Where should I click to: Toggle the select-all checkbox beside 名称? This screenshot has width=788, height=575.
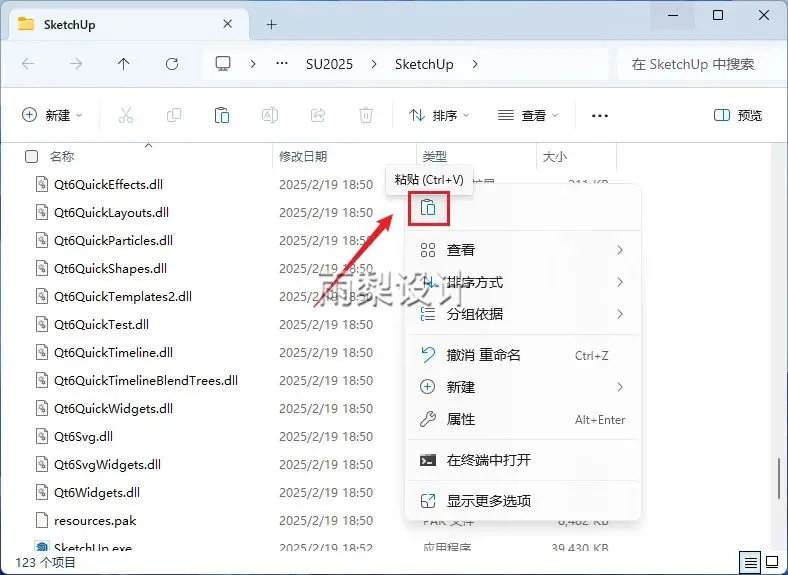pos(31,157)
